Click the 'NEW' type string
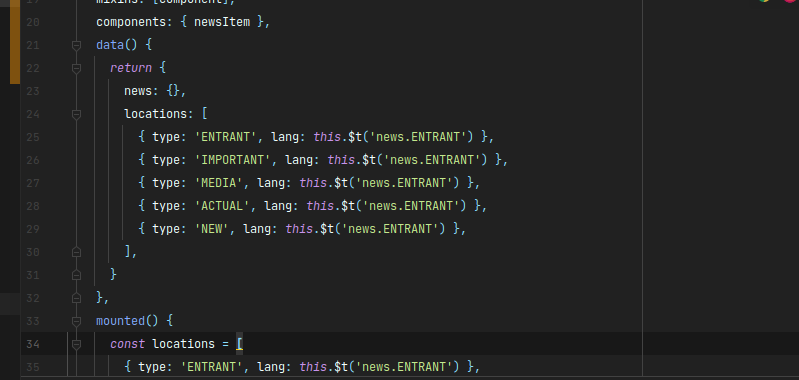Screen dimensions: 799x380 click(211, 229)
